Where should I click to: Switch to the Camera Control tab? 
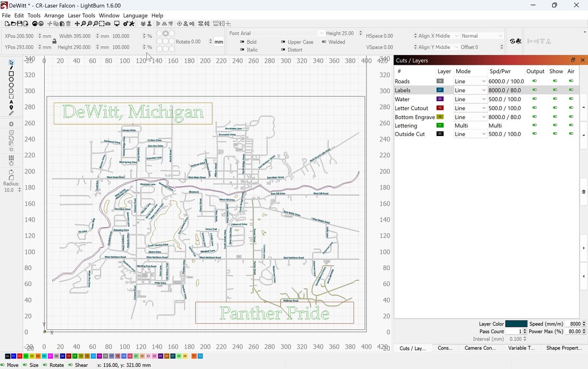coord(480,348)
